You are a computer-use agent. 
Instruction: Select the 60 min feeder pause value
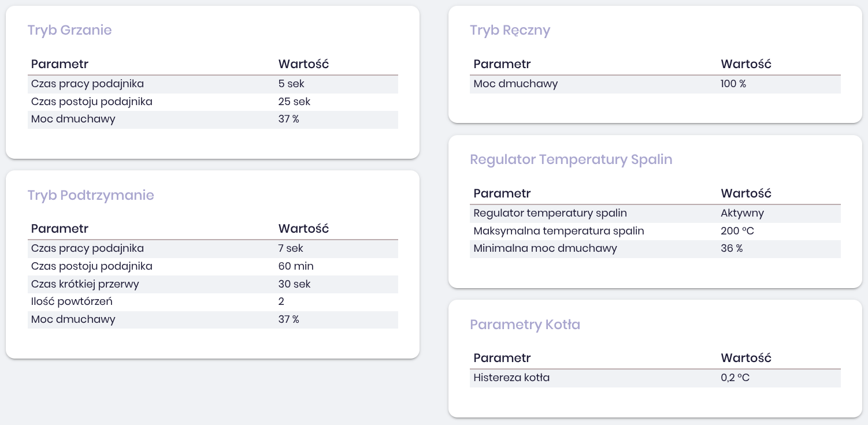pos(296,266)
